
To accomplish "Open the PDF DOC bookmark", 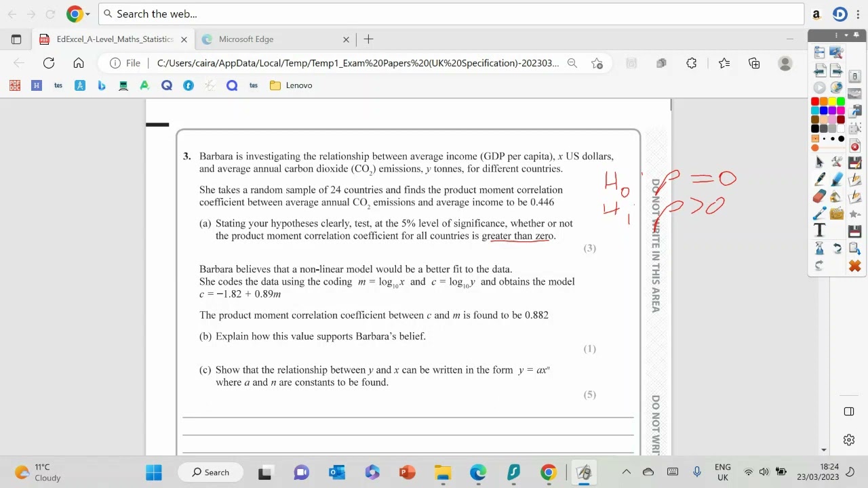I will click(15, 85).
